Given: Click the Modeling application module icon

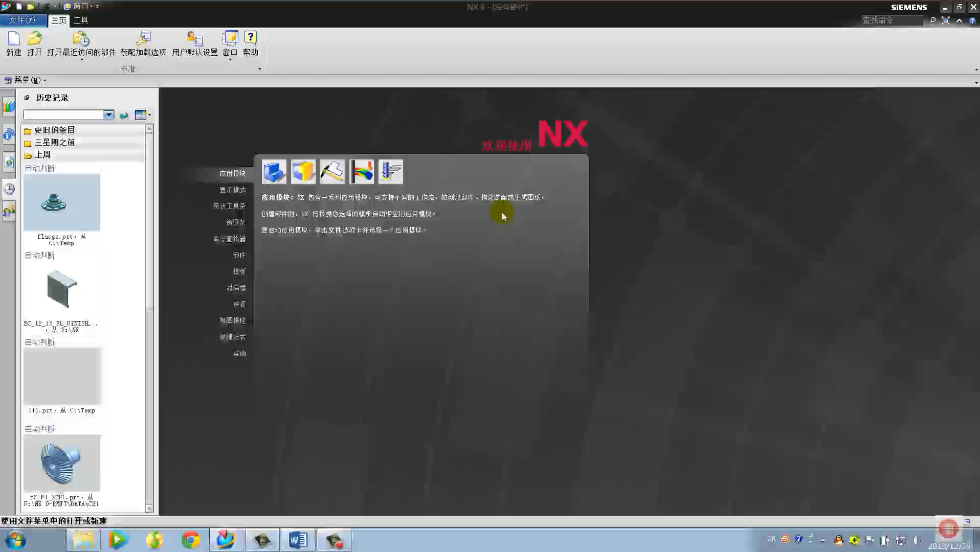Looking at the screenshot, I should click(x=274, y=172).
